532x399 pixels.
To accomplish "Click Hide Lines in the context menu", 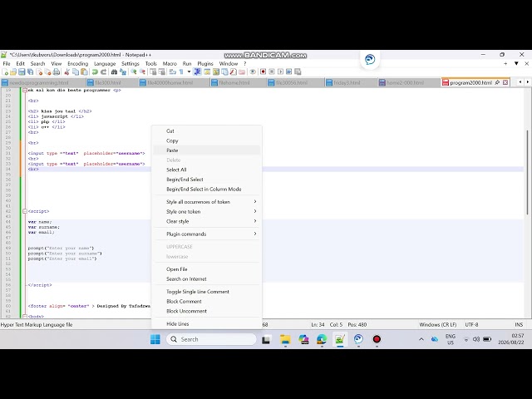I will [206, 324].
